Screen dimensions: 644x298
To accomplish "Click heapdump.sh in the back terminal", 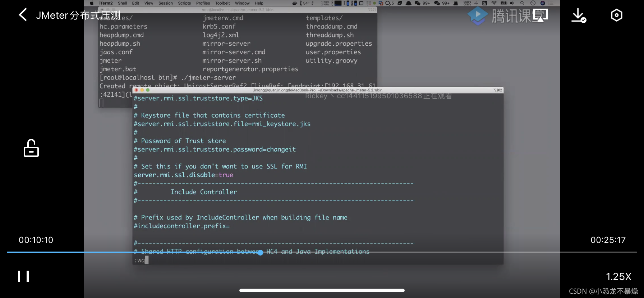I will point(120,44).
